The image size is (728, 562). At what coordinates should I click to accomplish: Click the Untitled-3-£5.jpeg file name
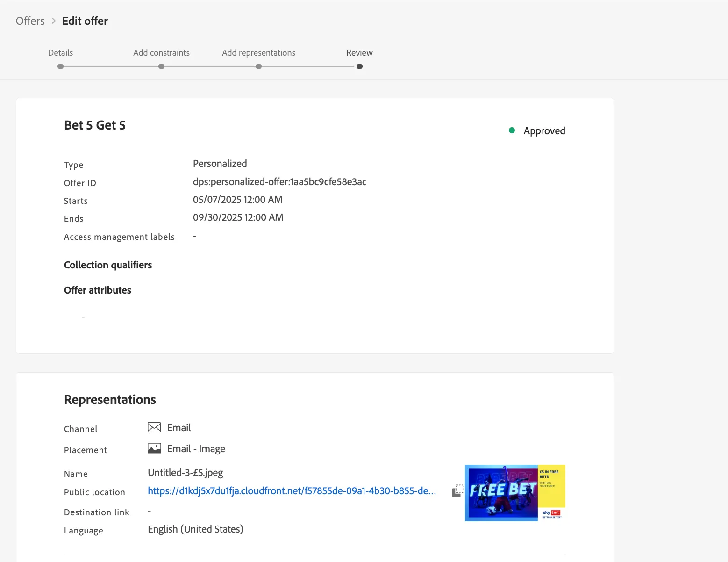(186, 473)
